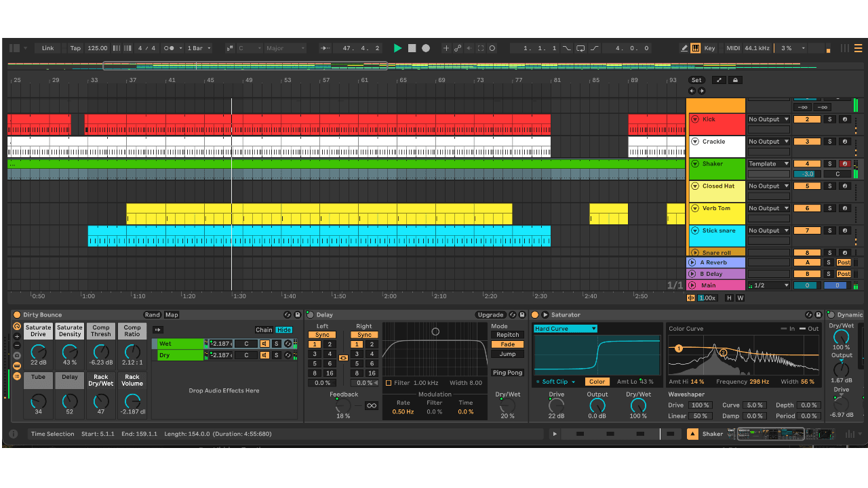Image resolution: width=868 pixels, height=488 pixels.
Task: Click the Rand button in Dirty Bounce
Action: click(152, 314)
